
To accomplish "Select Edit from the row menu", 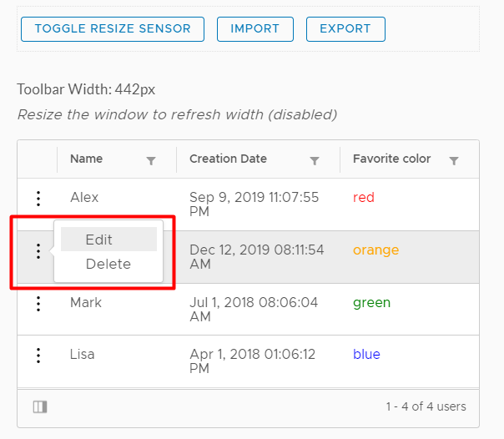I will click(99, 240).
